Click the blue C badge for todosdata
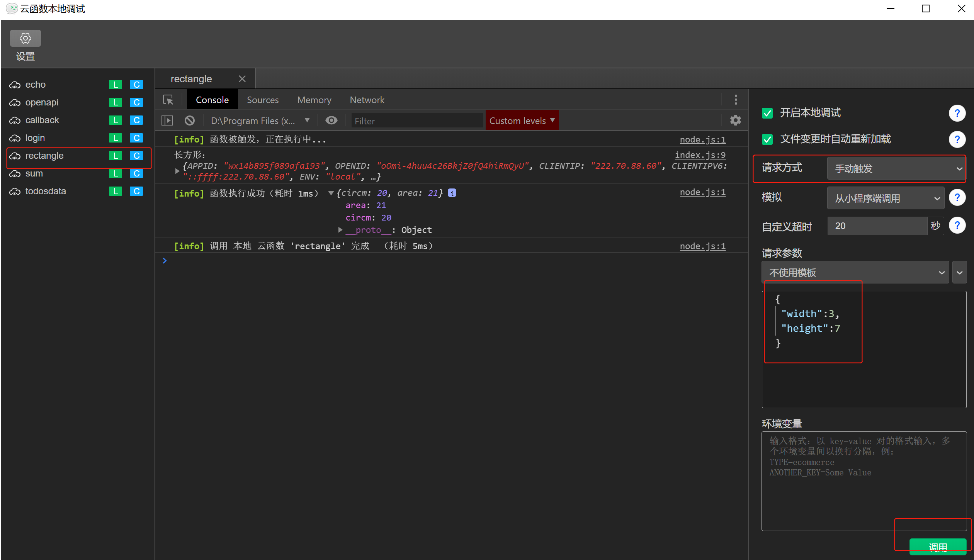This screenshot has height=560, width=974. [x=136, y=191]
